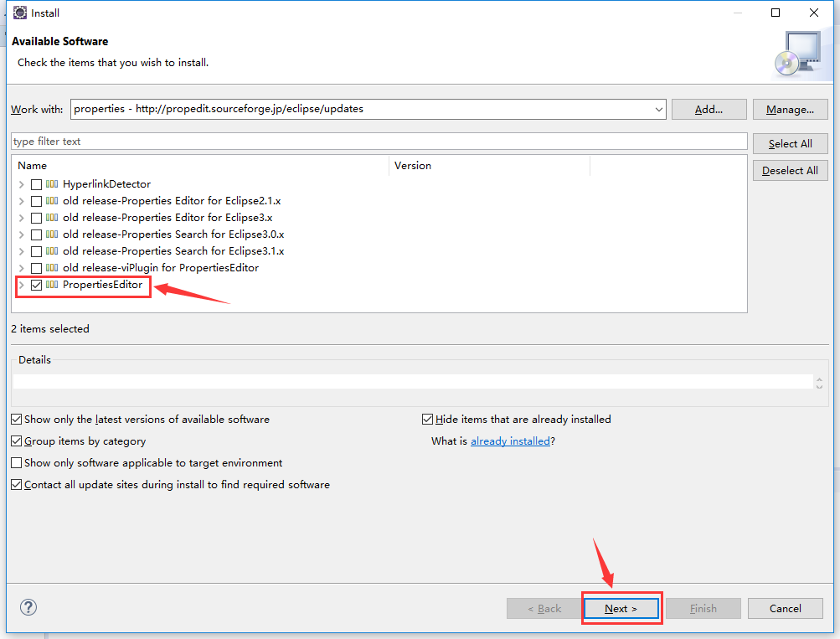The height and width of the screenshot is (639, 840).
Task: Click the help question mark icon
Action: coord(28,607)
